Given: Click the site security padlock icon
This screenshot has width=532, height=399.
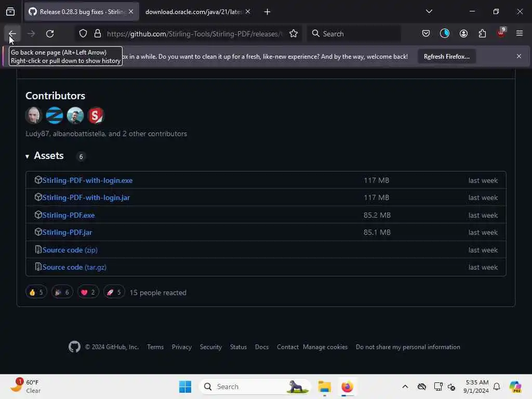Looking at the screenshot, I should [98, 34].
